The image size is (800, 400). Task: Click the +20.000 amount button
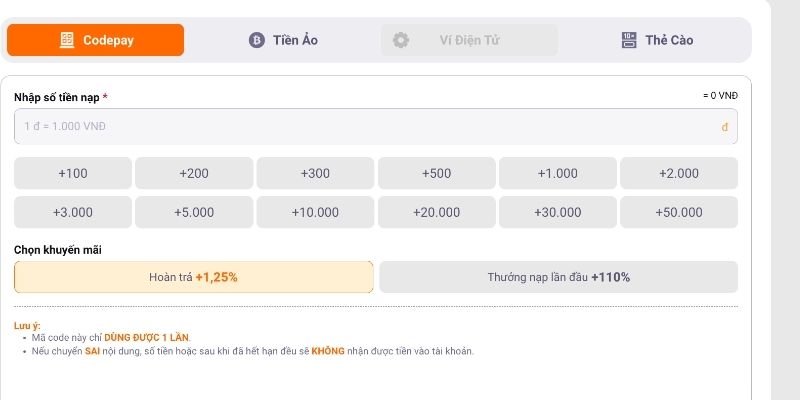click(436, 212)
